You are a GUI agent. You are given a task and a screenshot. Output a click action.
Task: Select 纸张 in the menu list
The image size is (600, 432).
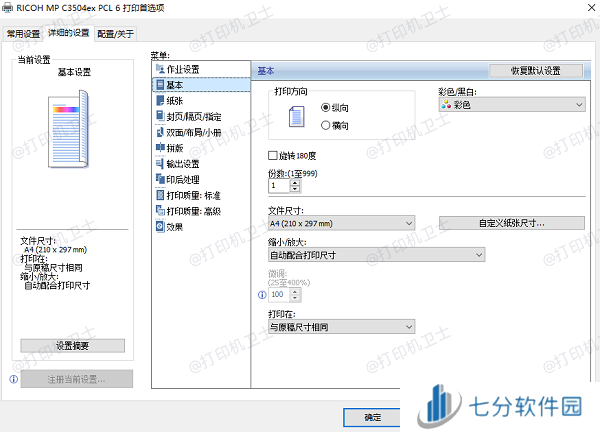[x=201, y=100]
